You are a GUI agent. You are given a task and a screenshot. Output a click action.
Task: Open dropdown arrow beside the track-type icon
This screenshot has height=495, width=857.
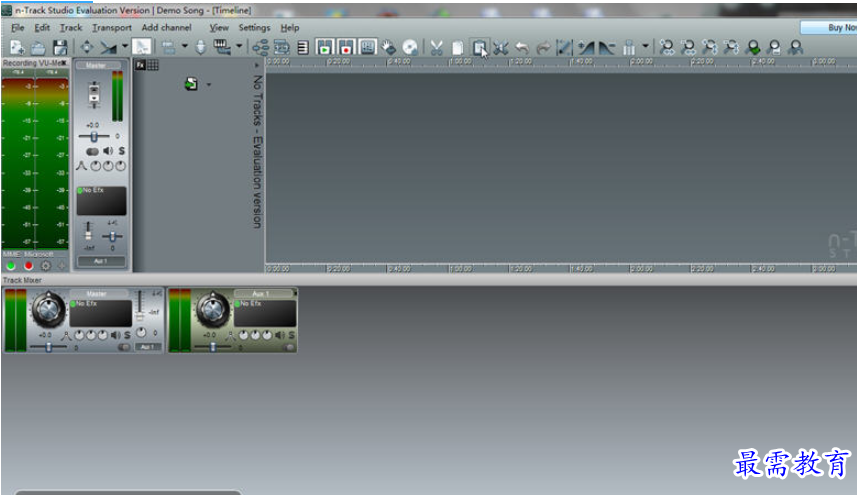pyautogui.click(x=185, y=46)
